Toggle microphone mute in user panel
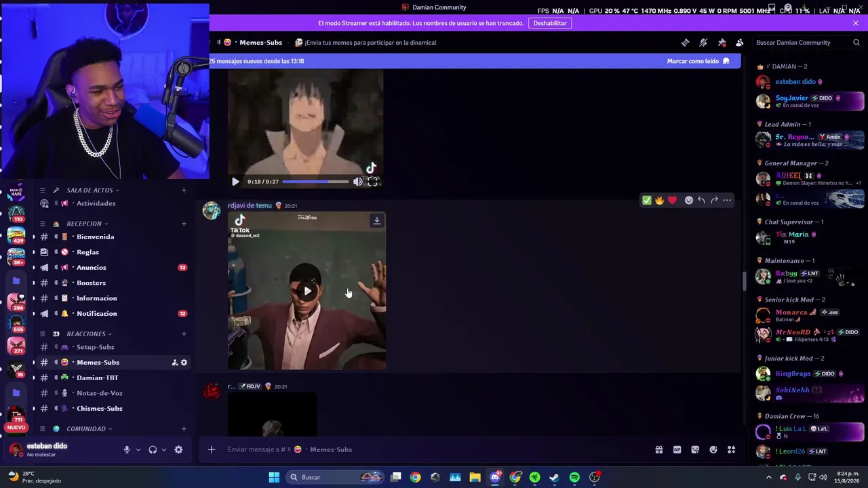This screenshot has height=488, width=868. pos(127,449)
